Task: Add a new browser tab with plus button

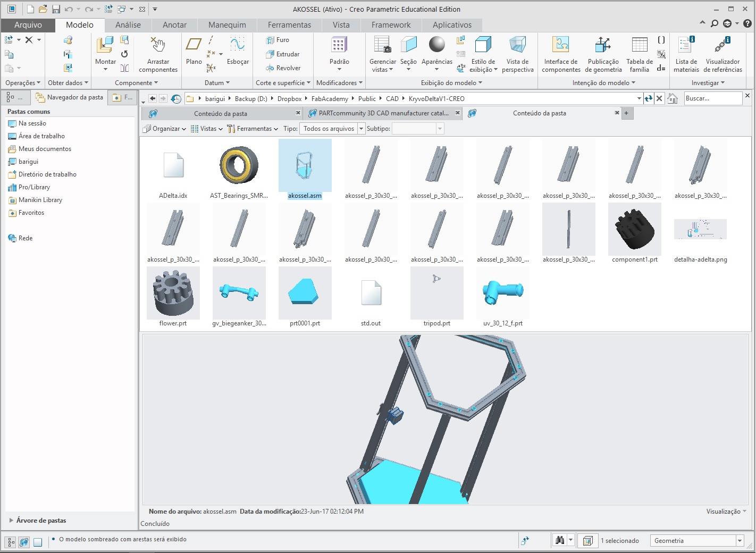Action: (x=626, y=113)
